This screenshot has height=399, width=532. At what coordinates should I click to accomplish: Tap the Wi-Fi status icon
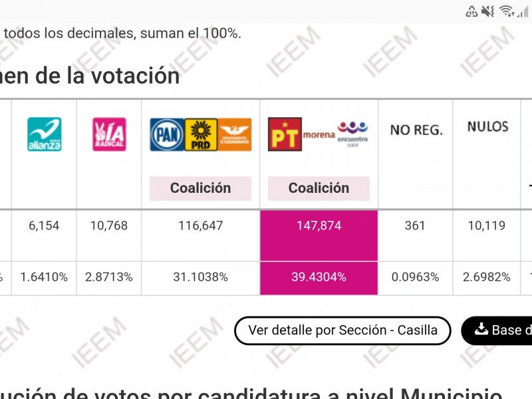coord(507,11)
